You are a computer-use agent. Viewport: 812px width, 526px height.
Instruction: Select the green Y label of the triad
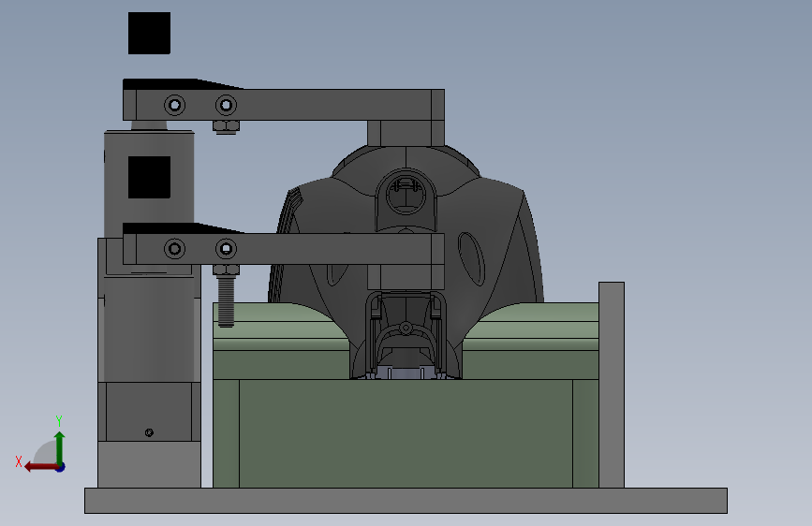pos(59,420)
